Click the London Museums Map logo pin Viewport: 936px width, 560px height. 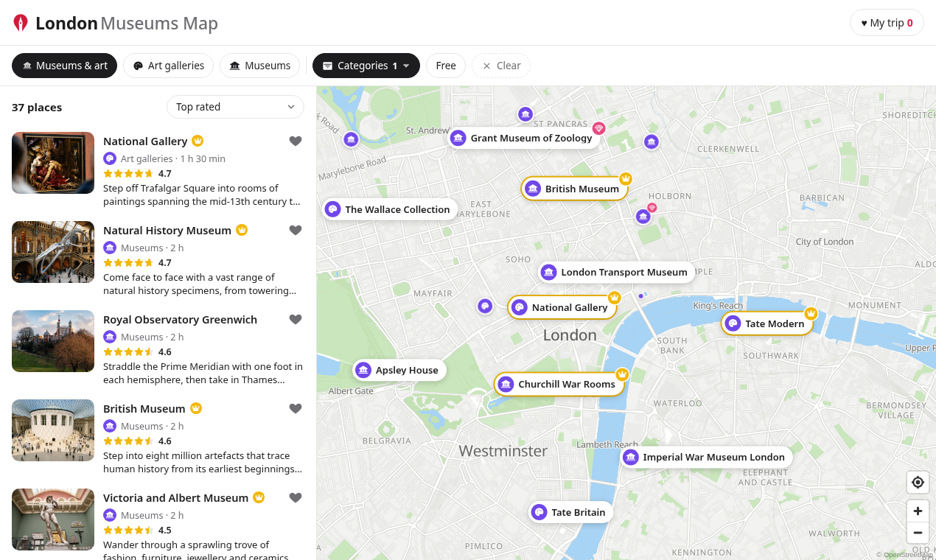click(21, 23)
